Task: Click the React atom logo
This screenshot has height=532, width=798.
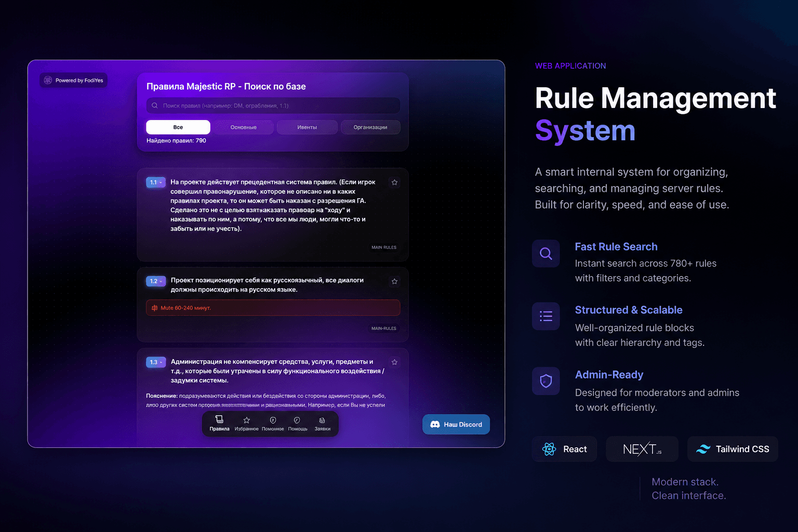Action: (549, 449)
